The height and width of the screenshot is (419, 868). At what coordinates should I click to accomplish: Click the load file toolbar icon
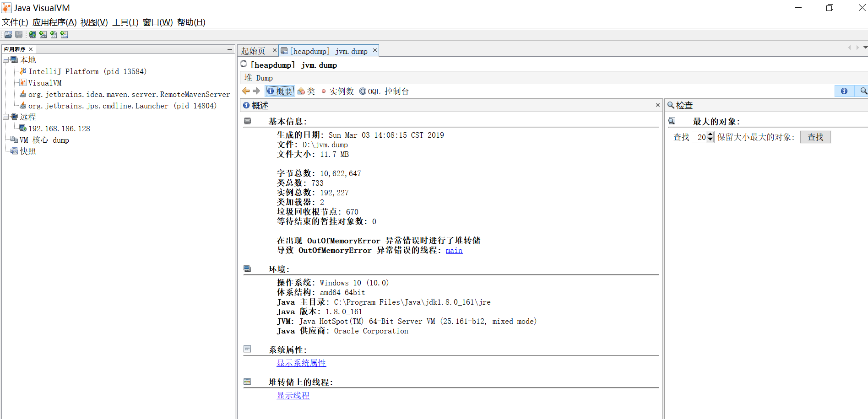pyautogui.click(x=8, y=35)
